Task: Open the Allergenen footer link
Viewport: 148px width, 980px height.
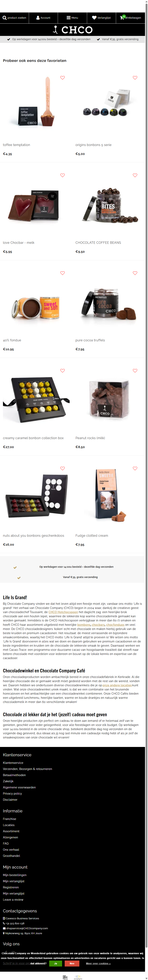Action: [x=11, y=837]
